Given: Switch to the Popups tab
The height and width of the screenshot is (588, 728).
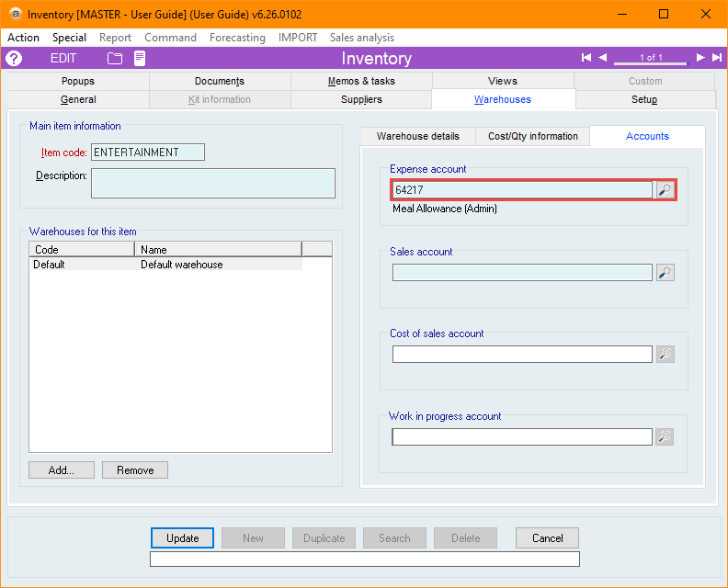Looking at the screenshot, I should 78,81.
